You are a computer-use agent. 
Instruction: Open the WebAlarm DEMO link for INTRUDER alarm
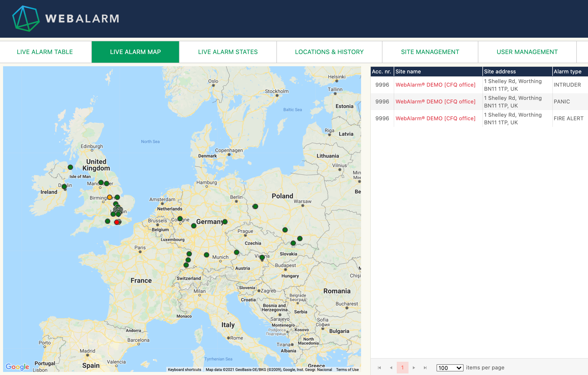click(x=435, y=85)
